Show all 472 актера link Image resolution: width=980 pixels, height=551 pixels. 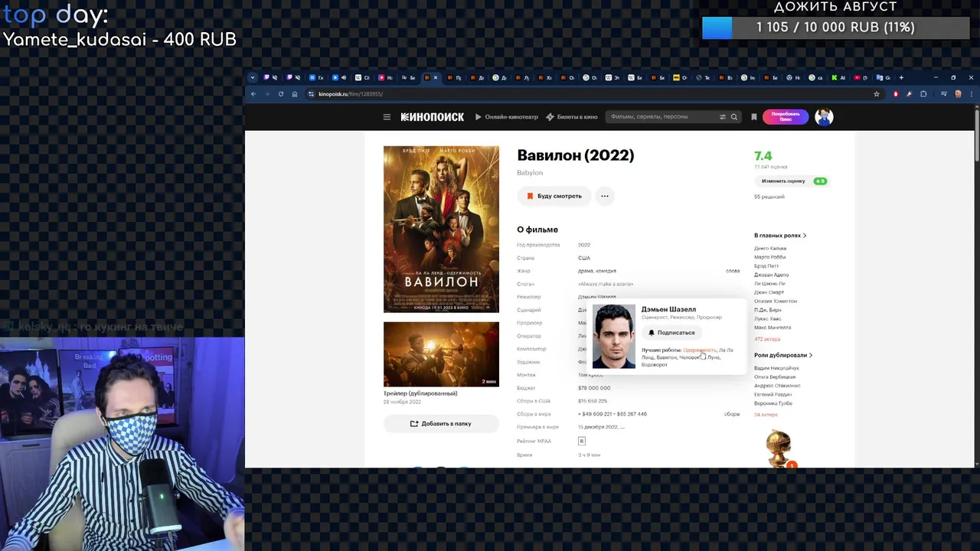(767, 339)
